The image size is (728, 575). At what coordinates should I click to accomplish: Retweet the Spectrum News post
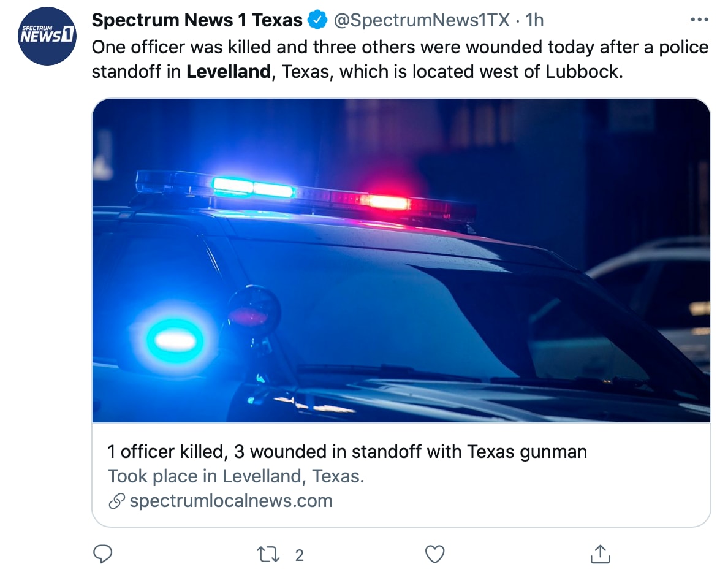pyautogui.click(x=268, y=555)
